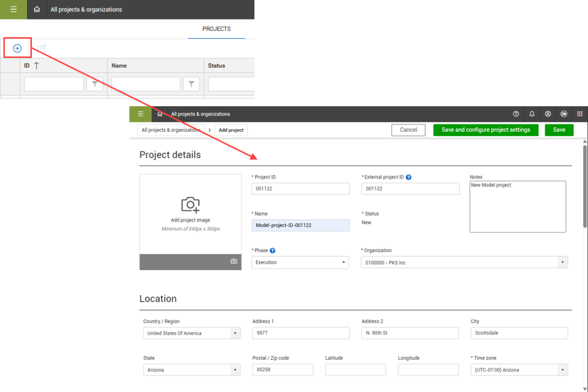Click the External project ID help icon
The image size is (588, 392).
coord(409,177)
